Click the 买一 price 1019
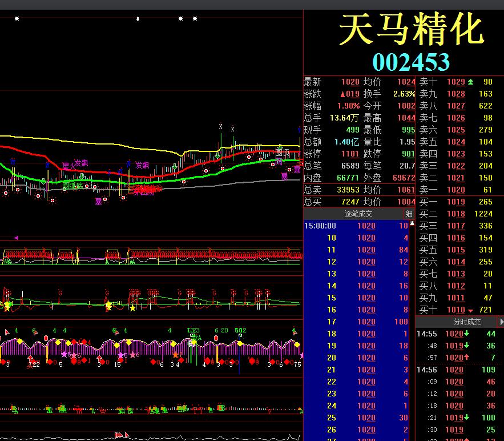504x441 pixels. tap(456, 202)
